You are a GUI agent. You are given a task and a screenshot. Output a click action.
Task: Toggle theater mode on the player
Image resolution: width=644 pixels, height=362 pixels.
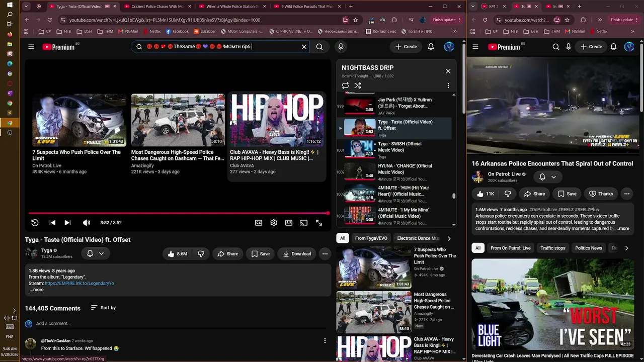pos(289,223)
